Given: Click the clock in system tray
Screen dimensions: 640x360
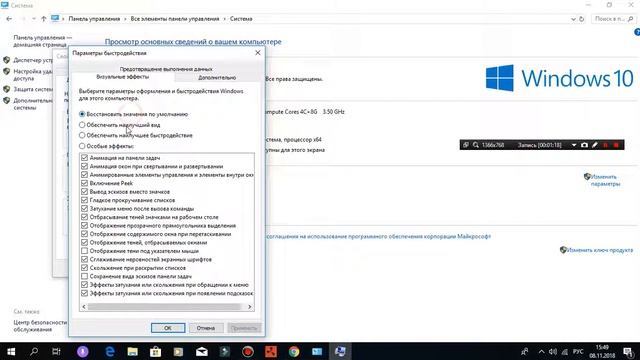Looking at the screenshot, I should point(602,351).
